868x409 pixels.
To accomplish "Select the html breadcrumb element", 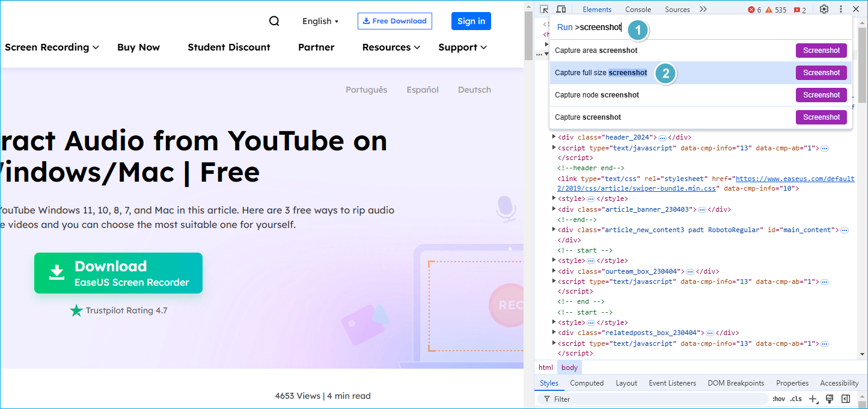I will point(546,367).
